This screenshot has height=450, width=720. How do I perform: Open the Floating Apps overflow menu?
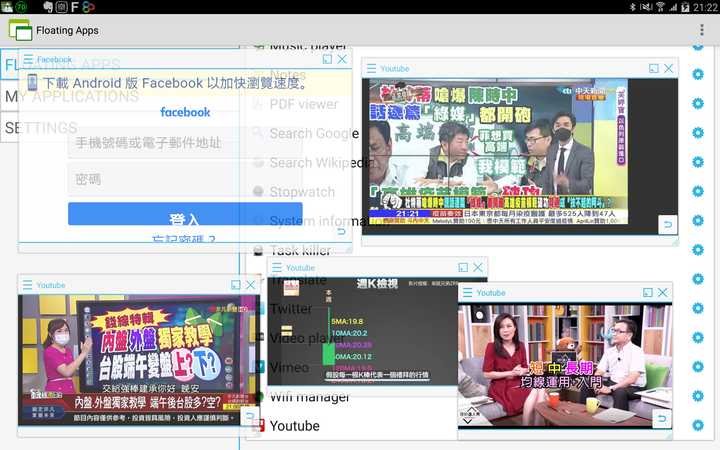point(701,30)
